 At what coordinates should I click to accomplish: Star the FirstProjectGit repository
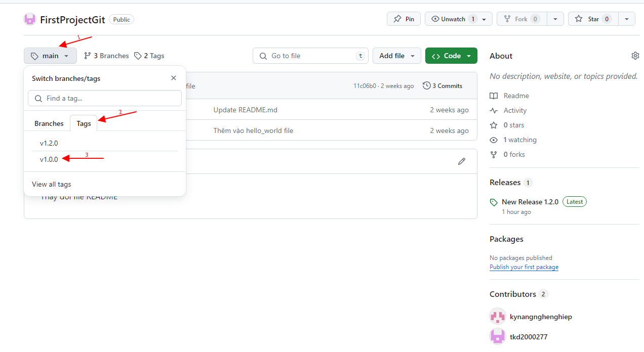click(x=588, y=19)
